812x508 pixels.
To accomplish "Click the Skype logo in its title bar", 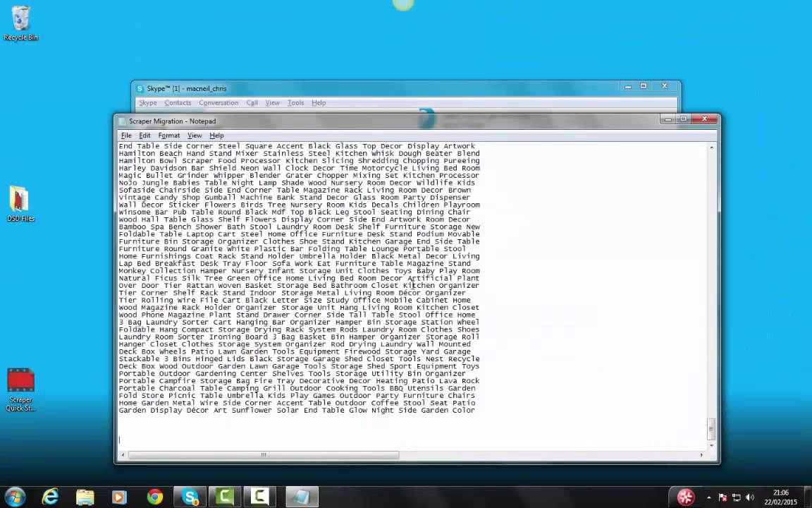I will click(140, 89).
